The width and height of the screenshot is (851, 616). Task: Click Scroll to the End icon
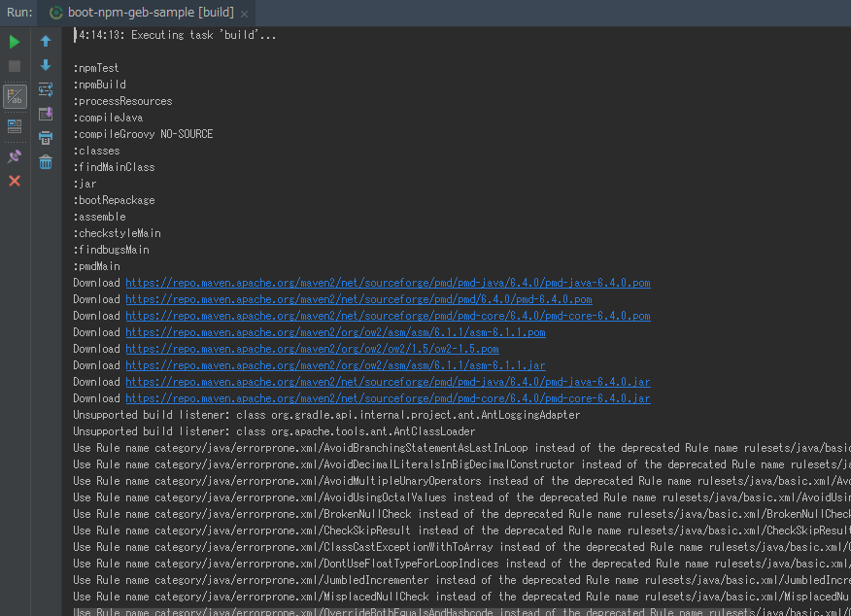tap(46, 114)
